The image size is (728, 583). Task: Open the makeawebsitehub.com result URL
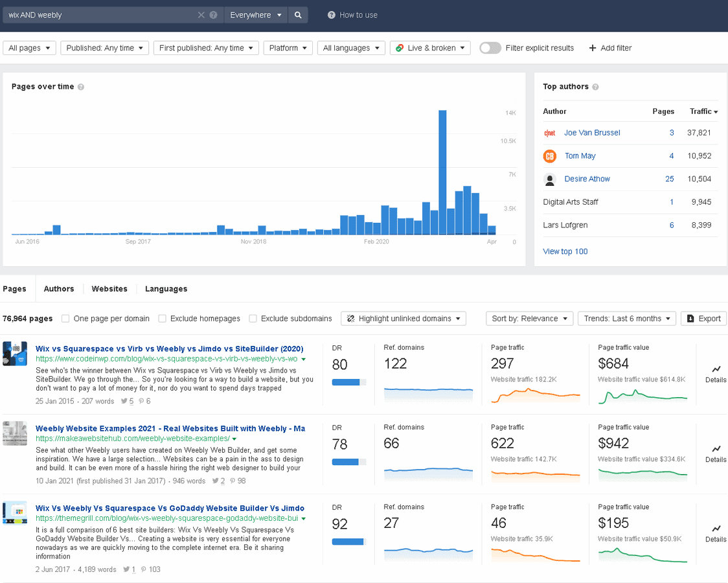133,439
